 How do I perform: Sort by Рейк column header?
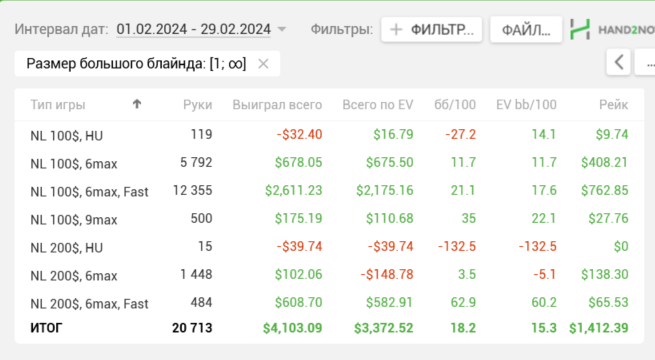(613, 104)
